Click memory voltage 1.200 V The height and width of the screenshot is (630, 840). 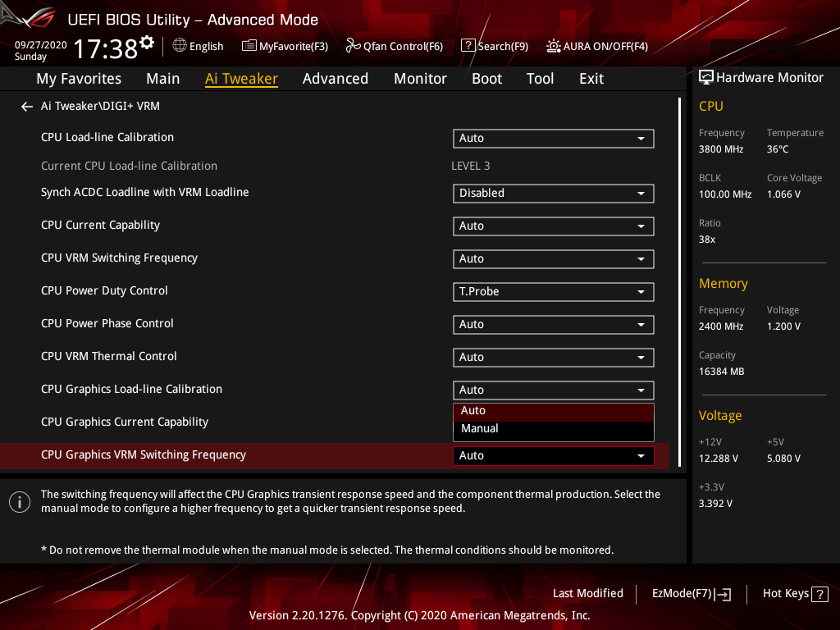[783, 326]
